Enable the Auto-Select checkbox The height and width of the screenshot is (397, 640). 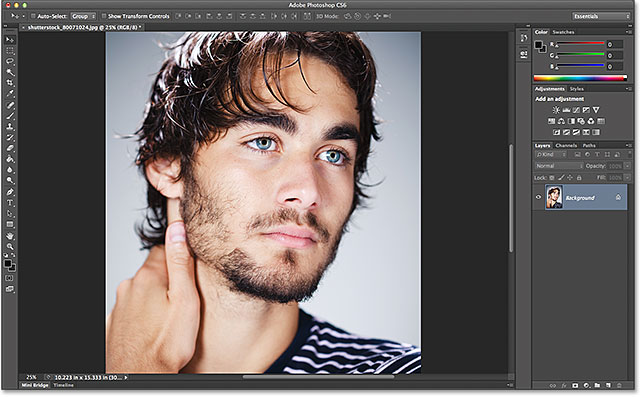tap(33, 16)
